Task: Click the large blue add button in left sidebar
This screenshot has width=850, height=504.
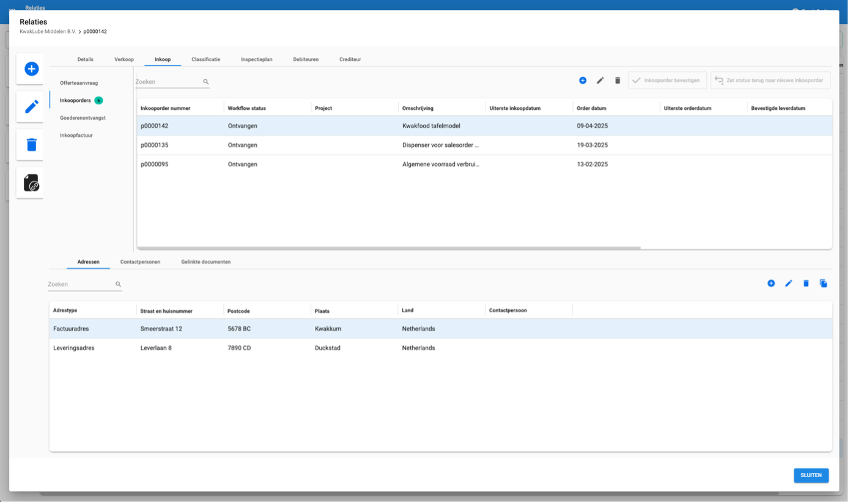Action: 31,69
